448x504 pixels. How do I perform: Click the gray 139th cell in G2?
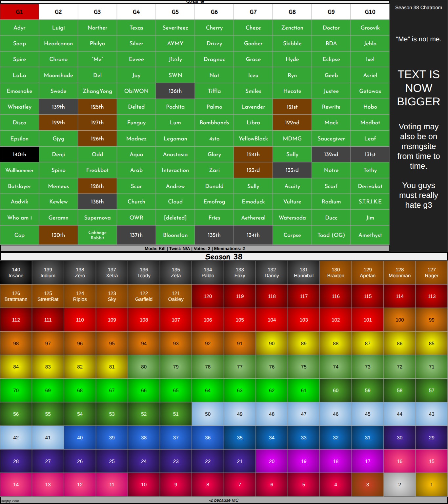[x=58, y=107]
